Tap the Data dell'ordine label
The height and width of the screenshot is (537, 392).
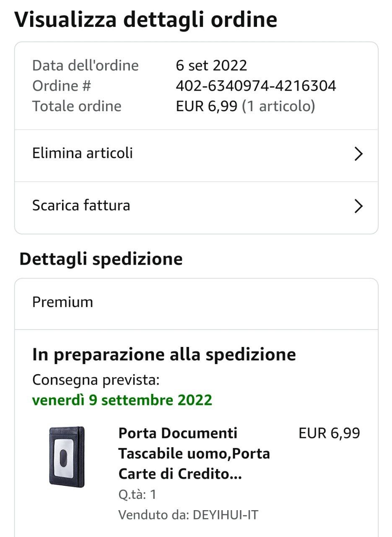[x=85, y=65]
